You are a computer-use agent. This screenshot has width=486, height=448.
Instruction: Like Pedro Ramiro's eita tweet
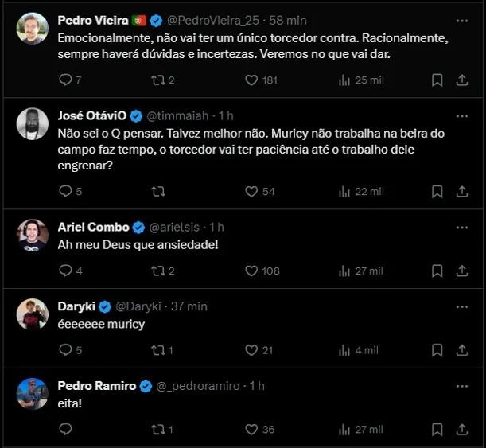point(252,430)
